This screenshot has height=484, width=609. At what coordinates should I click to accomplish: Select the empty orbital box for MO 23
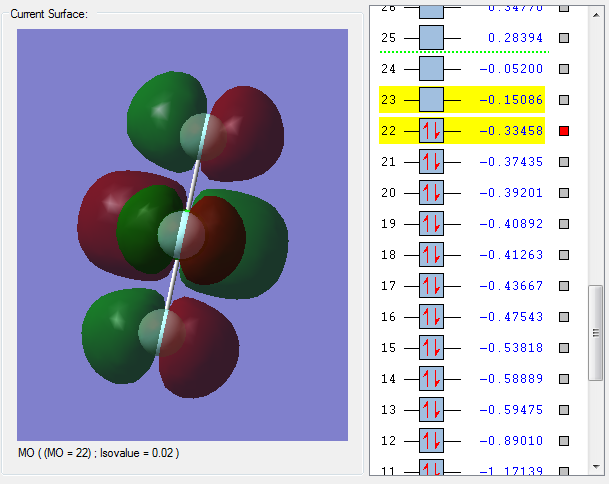tap(431, 100)
